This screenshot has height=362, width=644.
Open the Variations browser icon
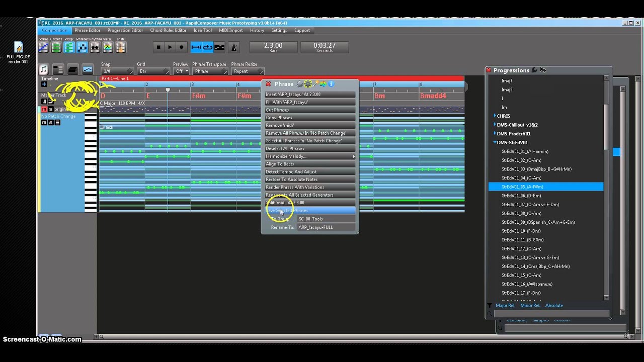108,47
